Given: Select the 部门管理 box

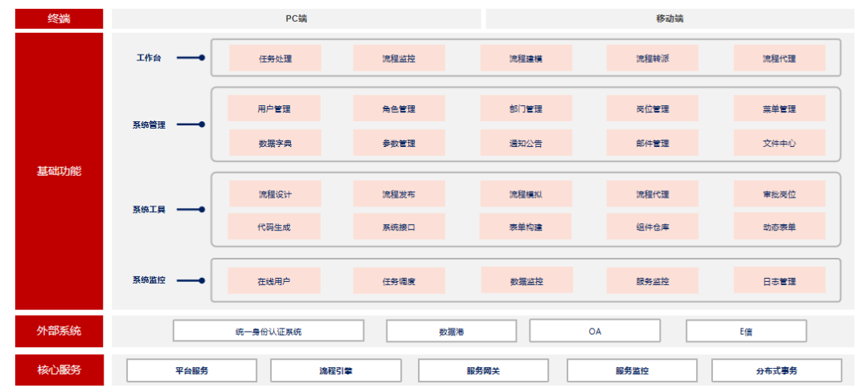Looking at the screenshot, I should [526, 108].
